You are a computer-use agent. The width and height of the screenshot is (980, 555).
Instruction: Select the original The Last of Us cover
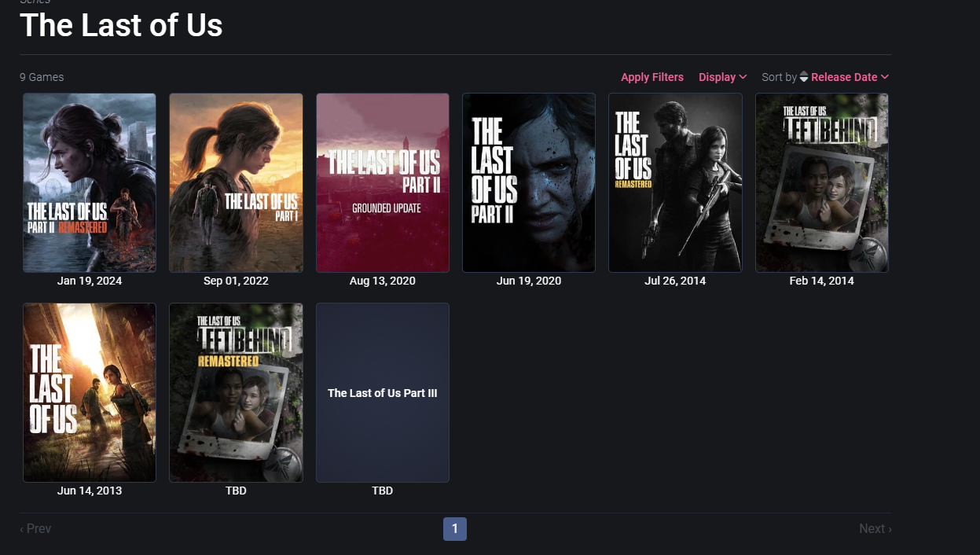(x=90, y=393)
